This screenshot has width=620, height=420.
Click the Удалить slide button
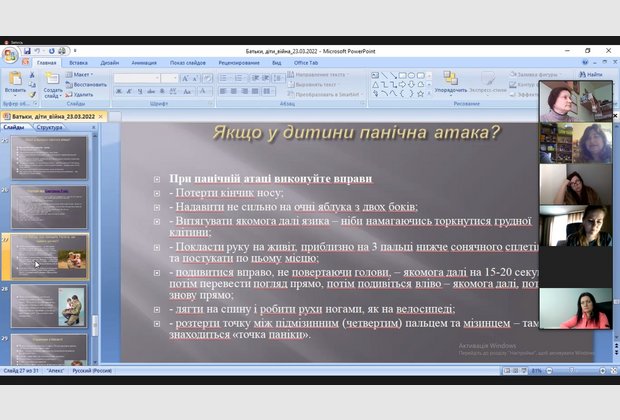[84, 94]
